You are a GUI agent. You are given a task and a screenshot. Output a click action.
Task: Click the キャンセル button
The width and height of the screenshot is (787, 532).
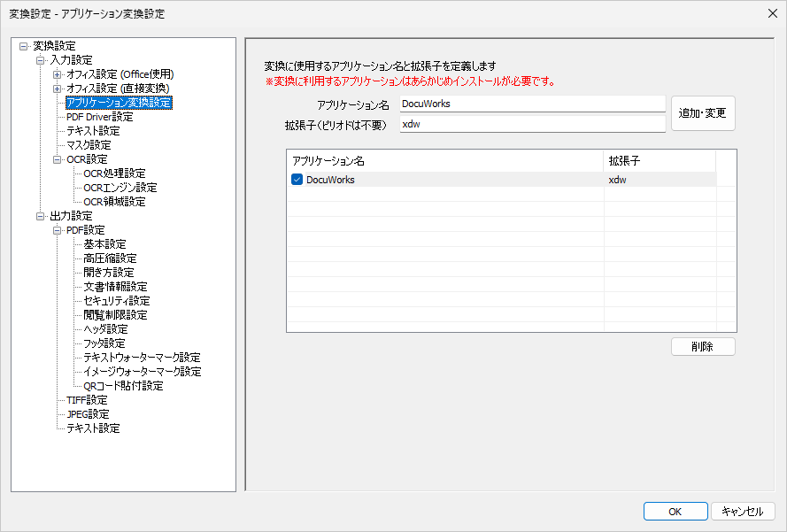[742, 512]
